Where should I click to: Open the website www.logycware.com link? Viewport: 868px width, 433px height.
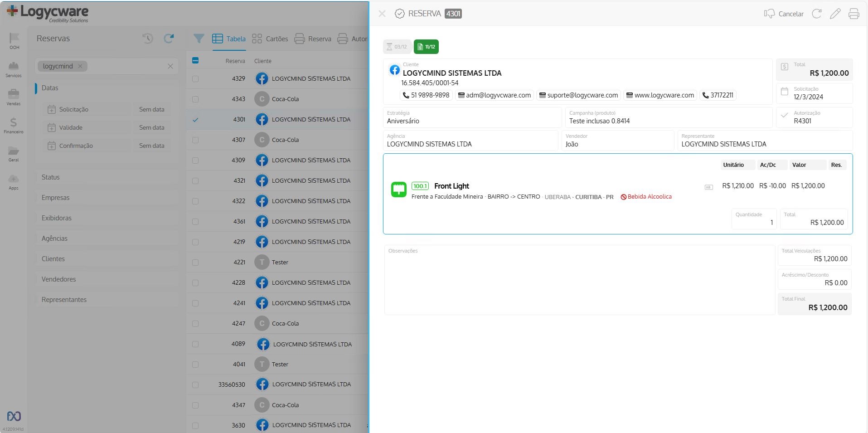[x=660, y=95]
